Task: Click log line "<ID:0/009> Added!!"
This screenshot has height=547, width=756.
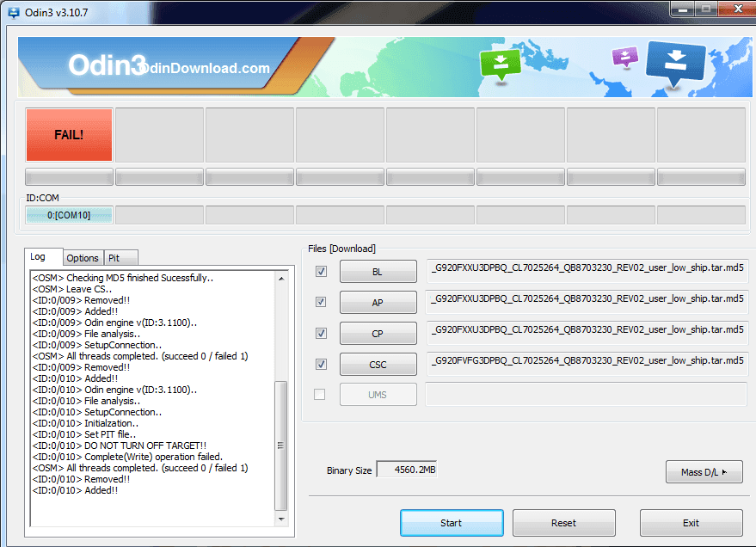Action: [75, 311]
